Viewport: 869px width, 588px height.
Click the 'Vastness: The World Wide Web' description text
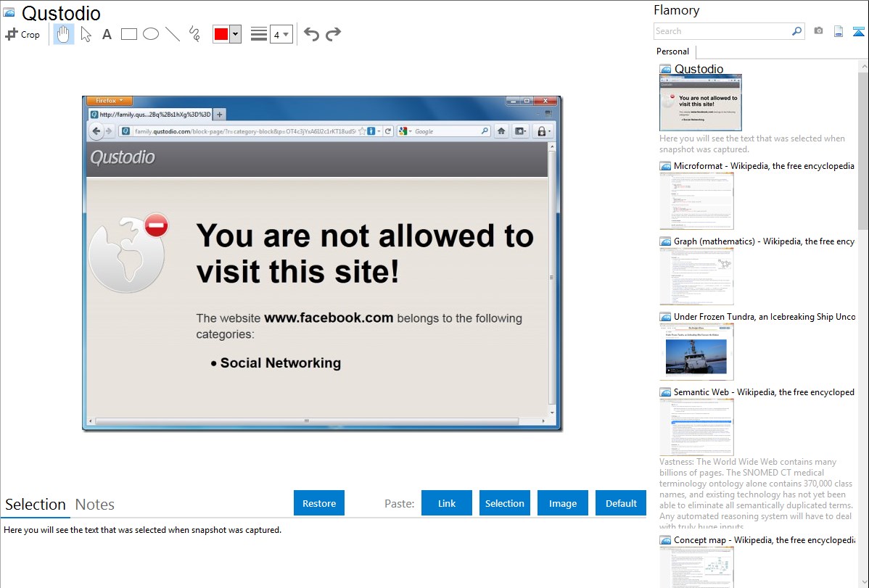tap(756, 494)
